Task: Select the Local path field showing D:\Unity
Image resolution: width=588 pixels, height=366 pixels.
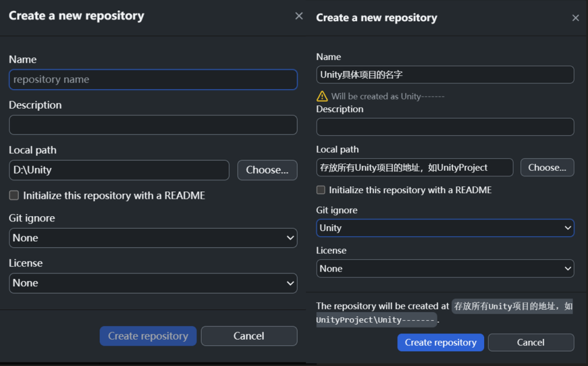Action: pos(119,170)
